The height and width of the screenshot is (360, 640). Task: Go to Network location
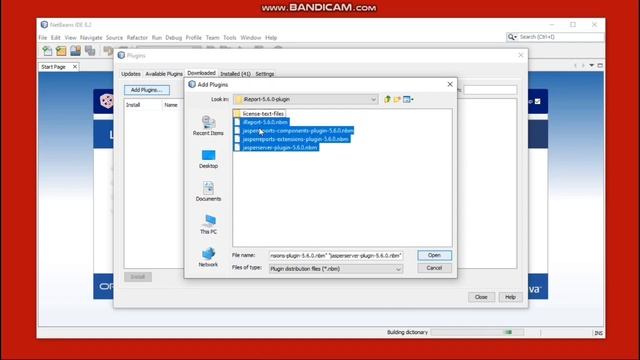pyautogui.click(x=208, y=257)
